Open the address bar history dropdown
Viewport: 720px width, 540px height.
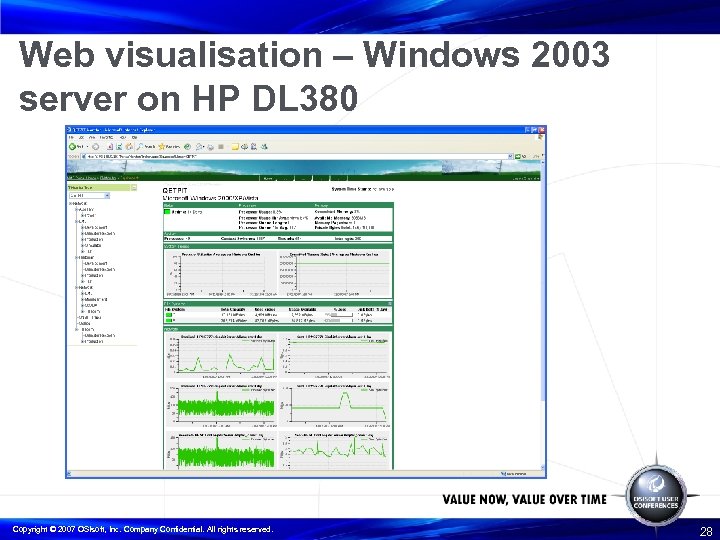(511, 157)
